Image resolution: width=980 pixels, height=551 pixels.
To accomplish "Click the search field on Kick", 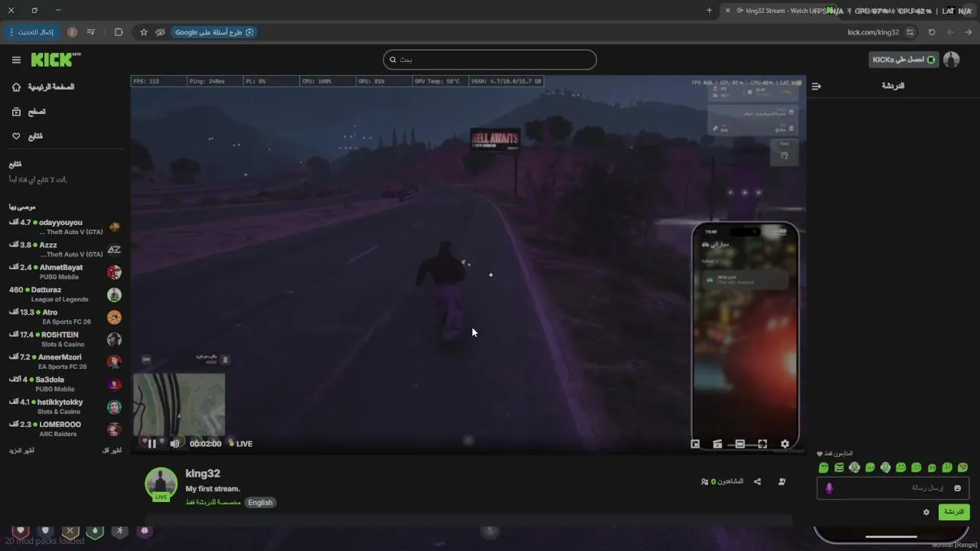I will (x=490, y=60).
